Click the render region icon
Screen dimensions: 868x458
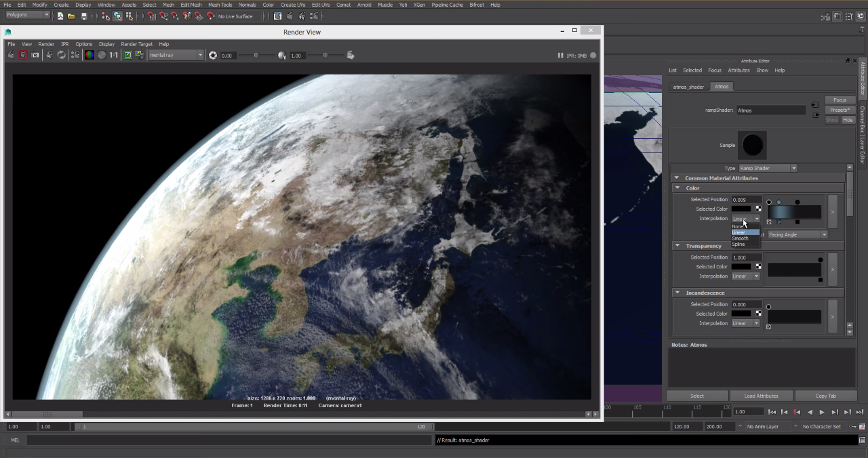[x=23, y=55]
